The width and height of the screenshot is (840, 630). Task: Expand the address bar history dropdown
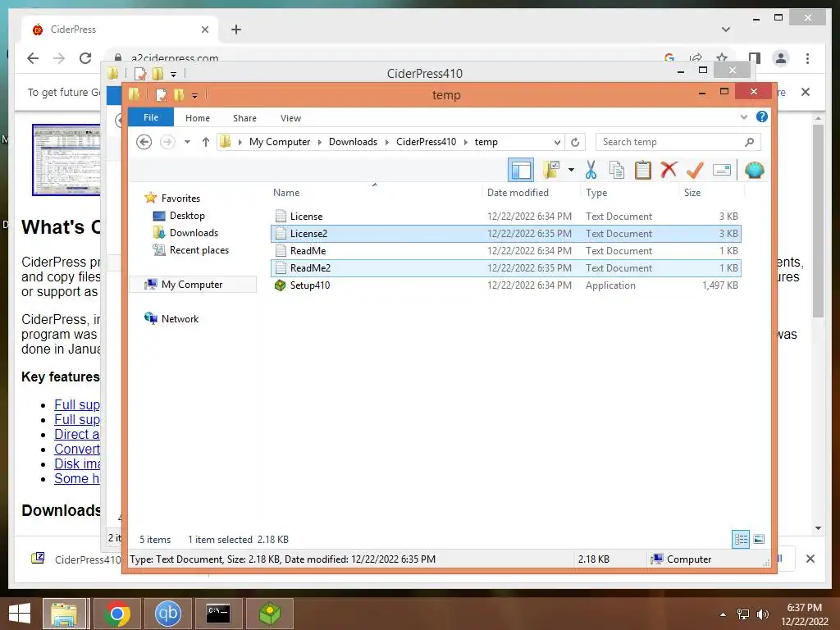[557, 142]
